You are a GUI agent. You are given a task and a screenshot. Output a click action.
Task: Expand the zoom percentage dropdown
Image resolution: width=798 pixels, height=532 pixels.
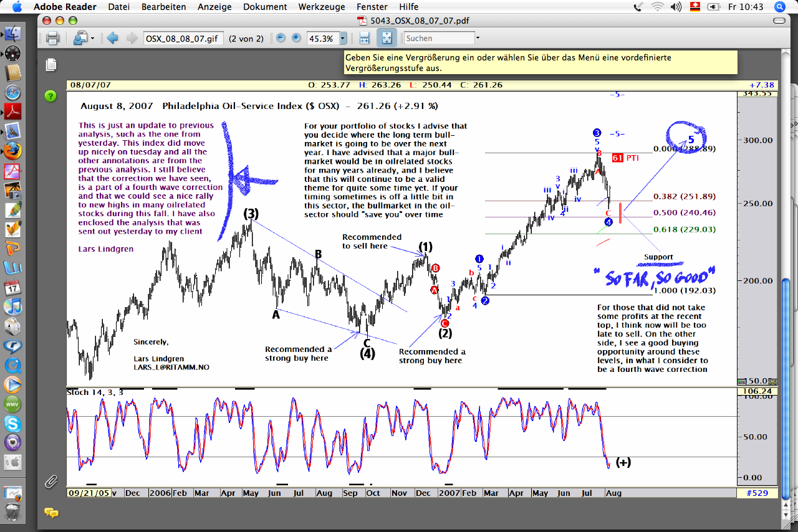coord(343,39)
